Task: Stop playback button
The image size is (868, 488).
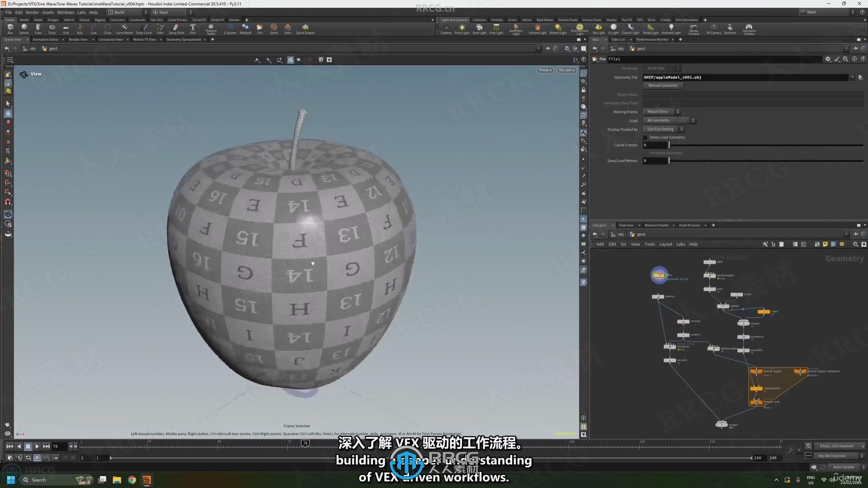Action: (x=28, y=446)
